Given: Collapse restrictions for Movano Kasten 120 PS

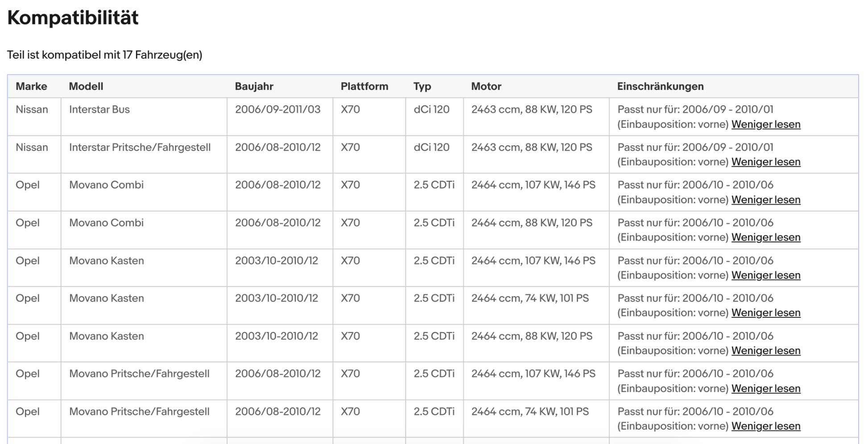Looking at the screenshot, I should pos(766,350).
